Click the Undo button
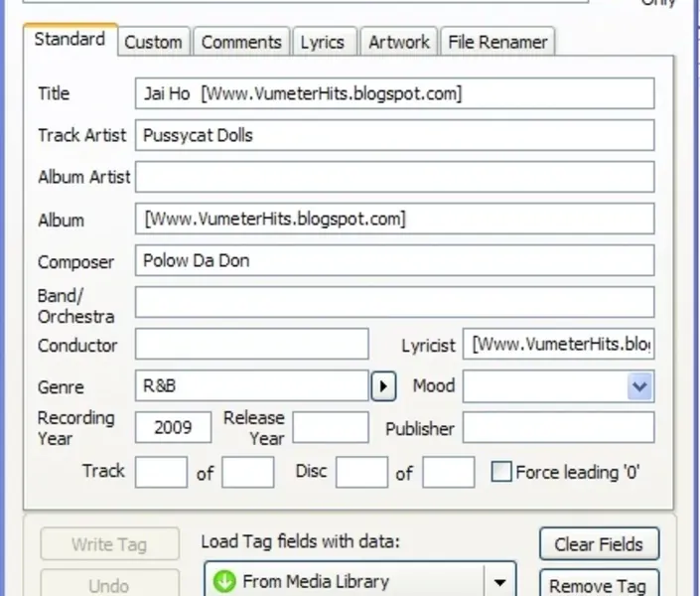The width and height of the screenshot is (700, 596). tap(109, 585)
